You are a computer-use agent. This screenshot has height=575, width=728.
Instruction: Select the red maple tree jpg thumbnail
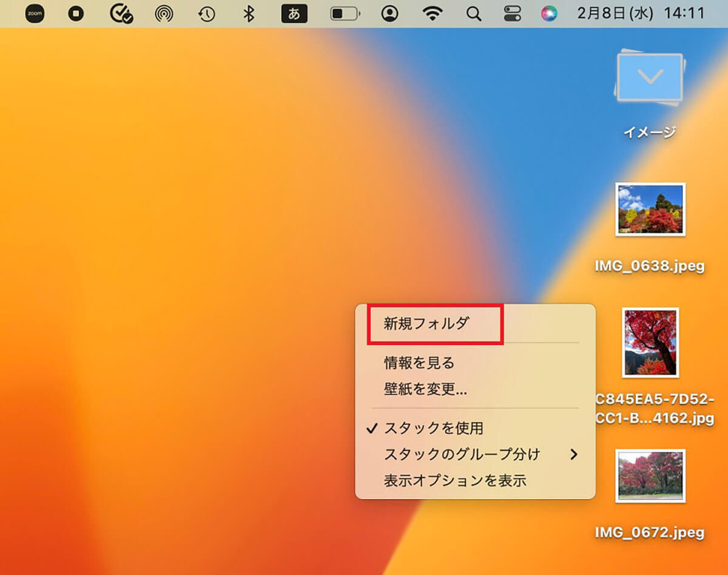[650, 342]
